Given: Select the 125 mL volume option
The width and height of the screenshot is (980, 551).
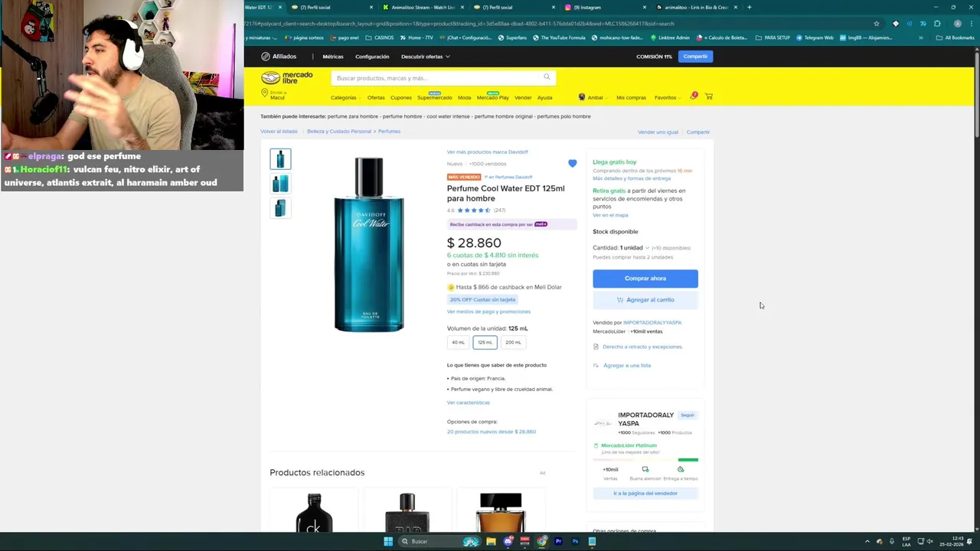Looking at the screenshot, I should coord(485,342).
